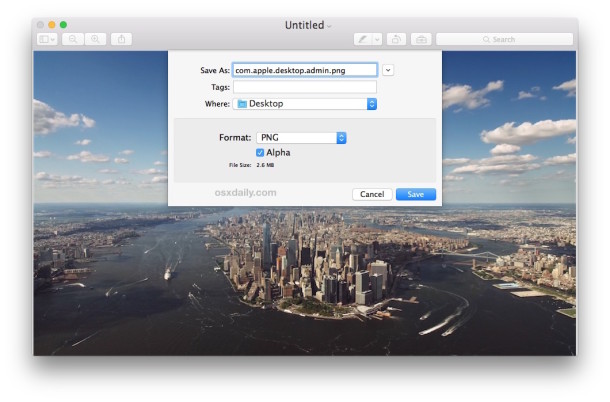
Task: Open the pen tool dropdown arrow
Action: pos(377,39)
